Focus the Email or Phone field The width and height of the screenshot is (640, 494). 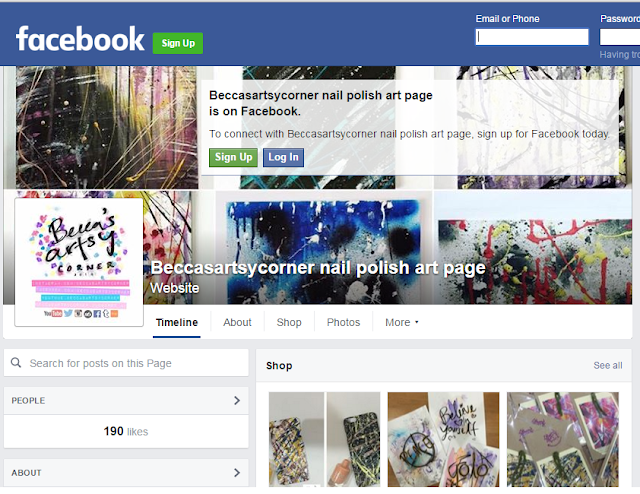point(532,37)
